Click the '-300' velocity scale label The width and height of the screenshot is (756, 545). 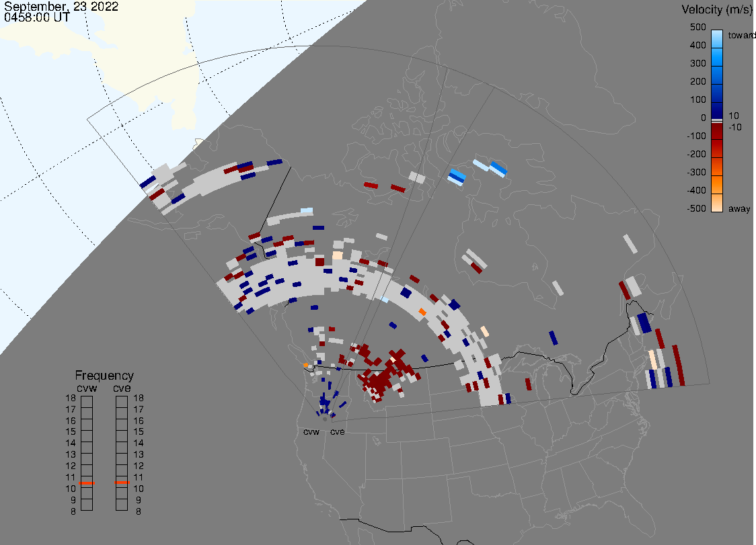point(696,173)
